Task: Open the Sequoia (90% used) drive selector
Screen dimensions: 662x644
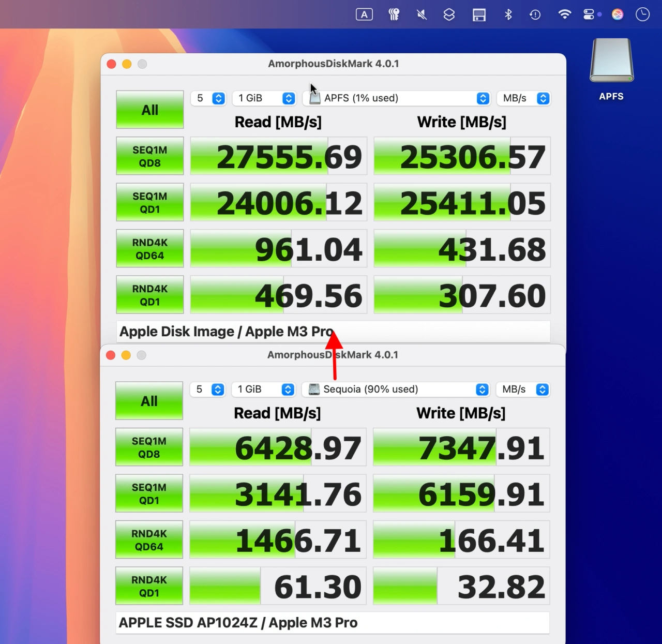Action: (396, 390)
